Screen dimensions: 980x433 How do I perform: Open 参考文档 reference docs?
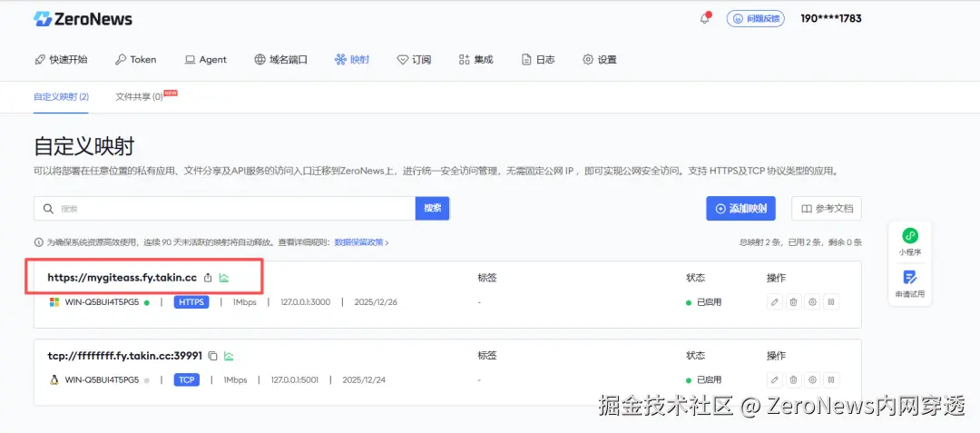pyautogui.click(x=827, y=209)
